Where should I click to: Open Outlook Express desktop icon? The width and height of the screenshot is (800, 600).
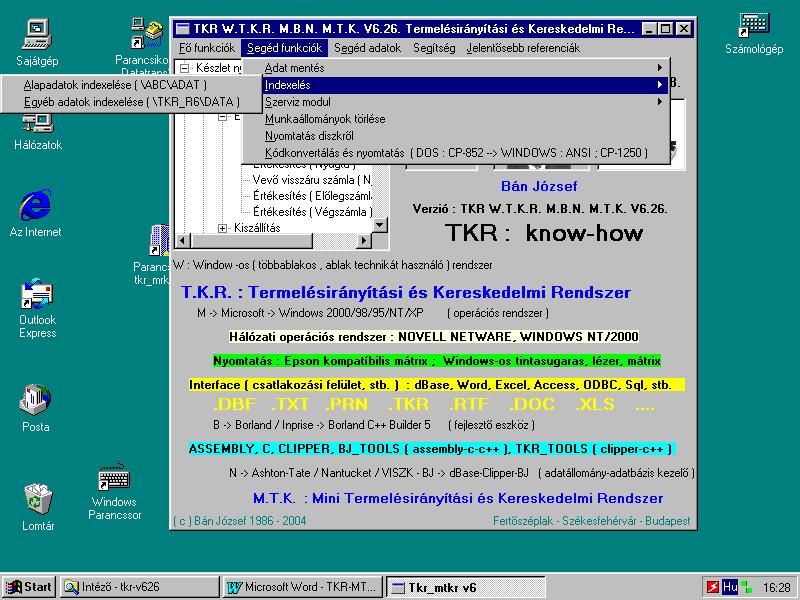(37, 308)
